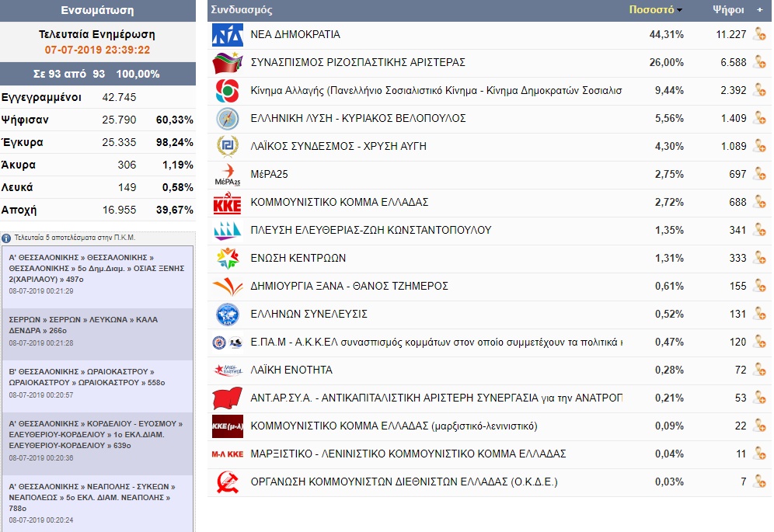Click the Ελλήνων Συνέλευσις globe logo
Screen dimensions: 774x532
click(x=228, y=315)
